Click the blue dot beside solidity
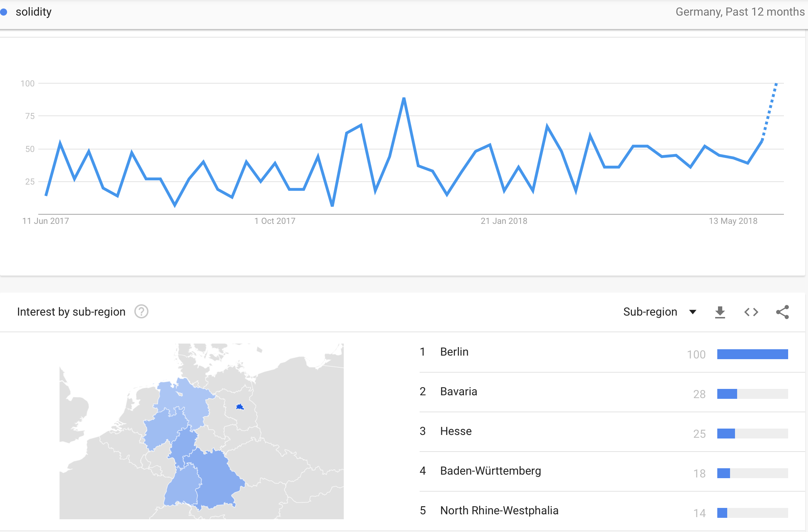808x532 pixels. pos(4,12)
